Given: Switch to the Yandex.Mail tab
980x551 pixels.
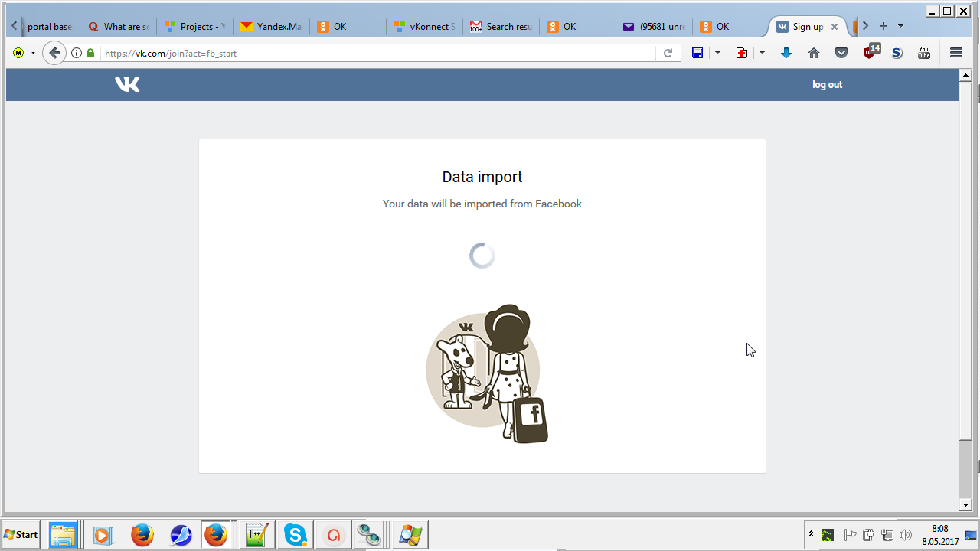Looking at the screenshot, I should pyautogui.click(x=271, y=27).
